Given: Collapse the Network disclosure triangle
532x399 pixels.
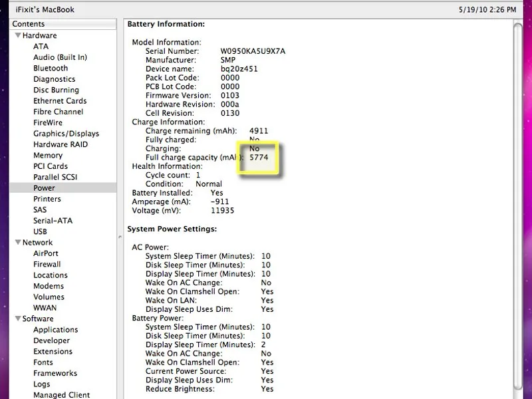Looking at the screenshot, I should [18, 243].
